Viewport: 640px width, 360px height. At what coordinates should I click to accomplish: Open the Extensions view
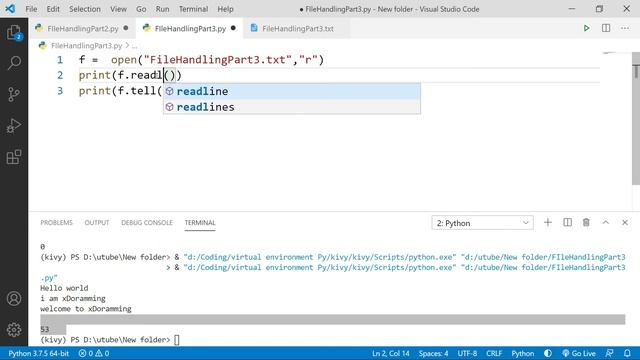14,157
